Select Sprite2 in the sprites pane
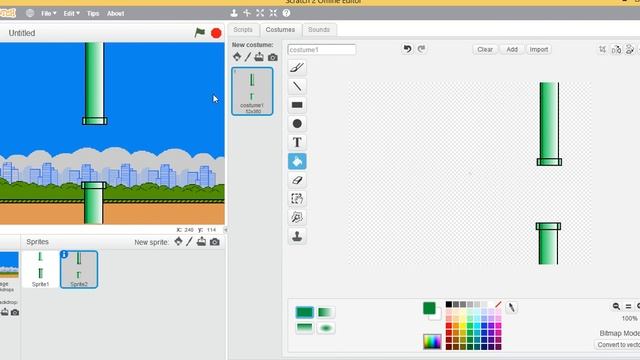Image resolution: width=640 pixels, height=360 pixels. (x=79, y=269)
